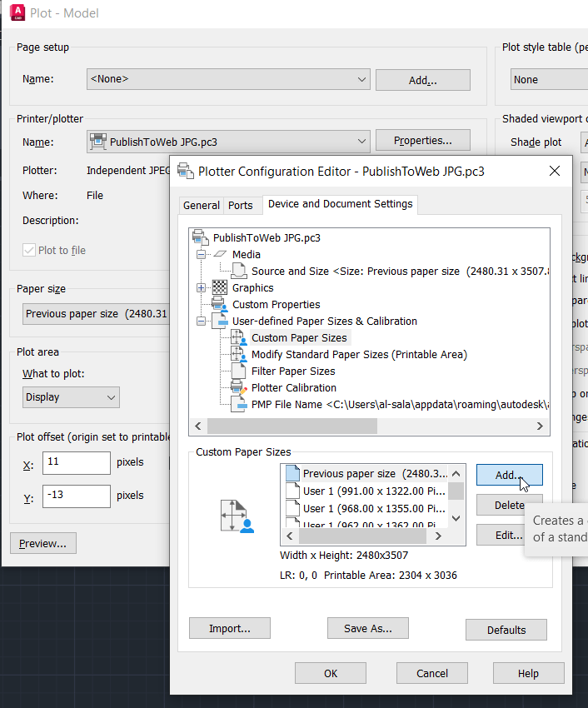Open the Printer/plotter Name dropdown
The height and width of the screenshot is (708, 588).
228,142
